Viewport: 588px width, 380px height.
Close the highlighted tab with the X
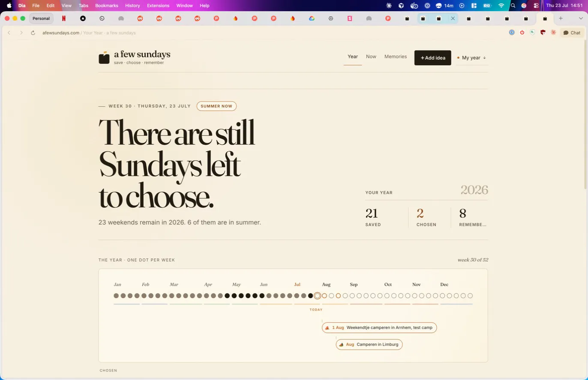coord(453,18)
